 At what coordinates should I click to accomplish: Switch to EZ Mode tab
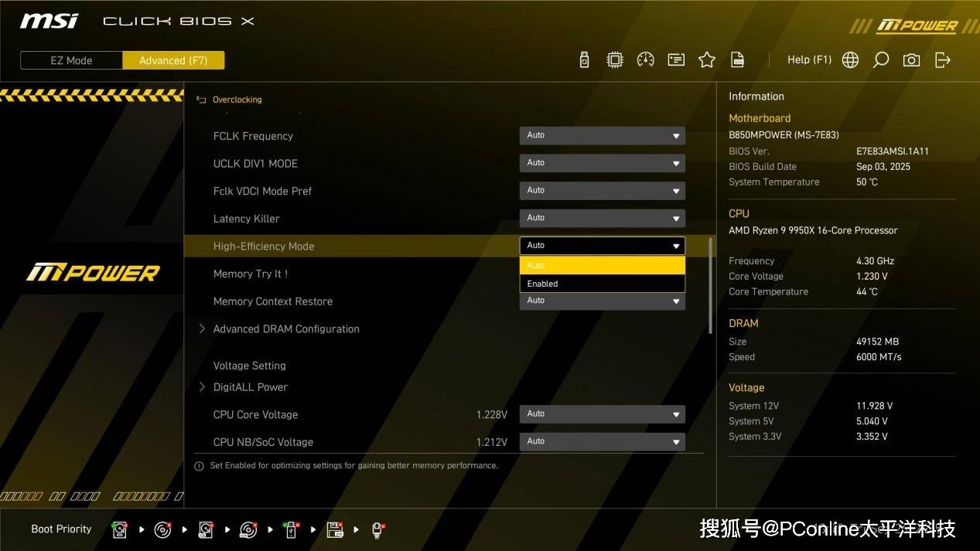coord(71,60)
